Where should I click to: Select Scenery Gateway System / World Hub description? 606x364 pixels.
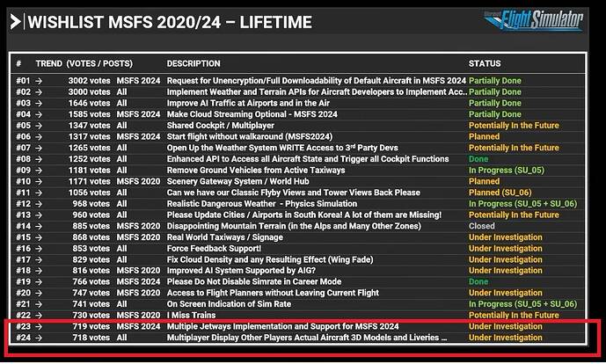click(237, 182)
